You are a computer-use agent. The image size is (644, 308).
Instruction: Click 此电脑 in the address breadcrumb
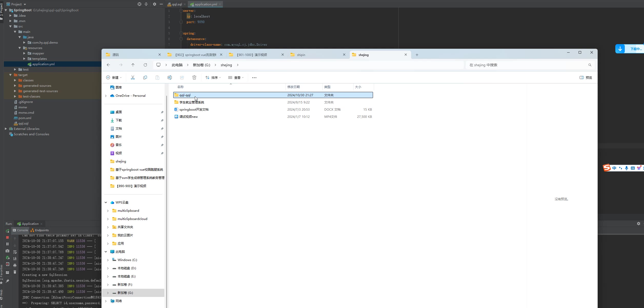click(177, 65)
